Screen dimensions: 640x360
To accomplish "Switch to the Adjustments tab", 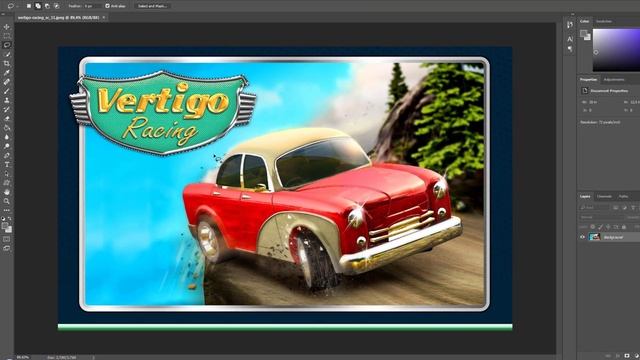I will click(613, 80).
